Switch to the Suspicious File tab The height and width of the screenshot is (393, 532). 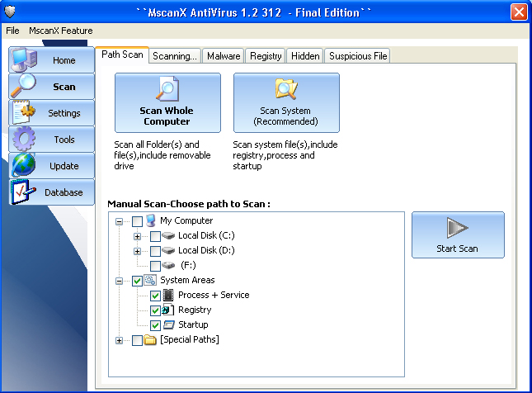358,56
